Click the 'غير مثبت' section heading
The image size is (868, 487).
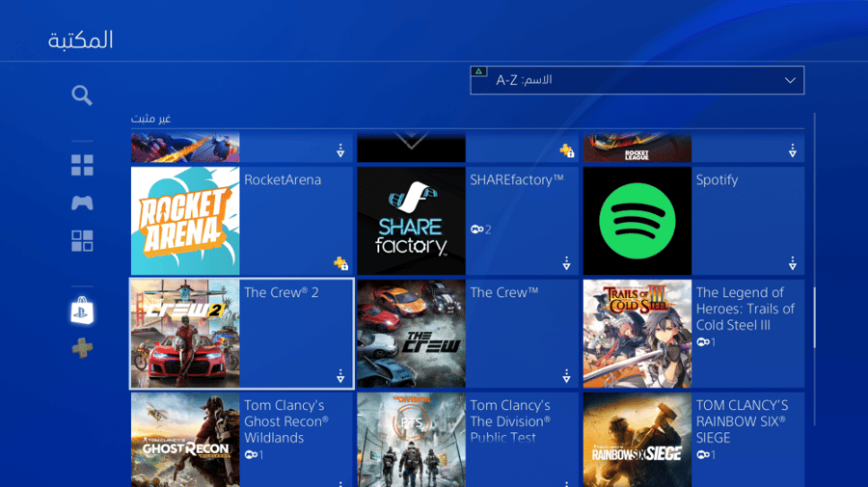point(150,119)
